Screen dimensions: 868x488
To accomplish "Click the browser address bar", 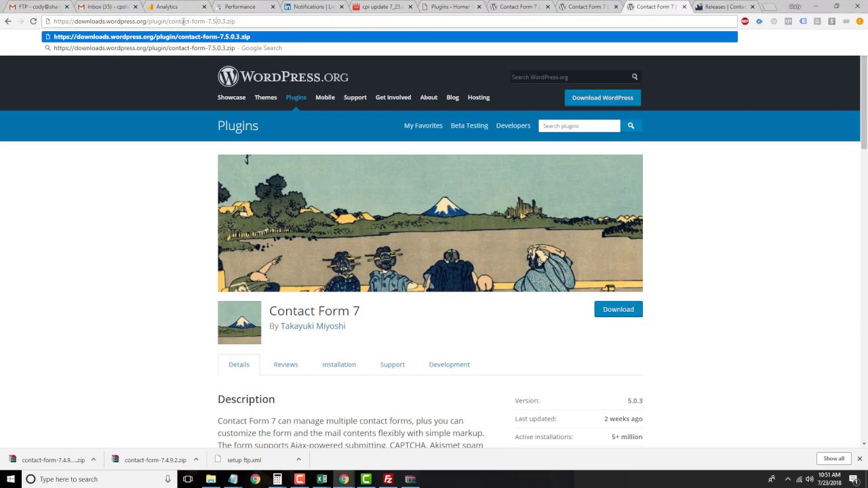I will pyautogui.click(x=389, y=21).
